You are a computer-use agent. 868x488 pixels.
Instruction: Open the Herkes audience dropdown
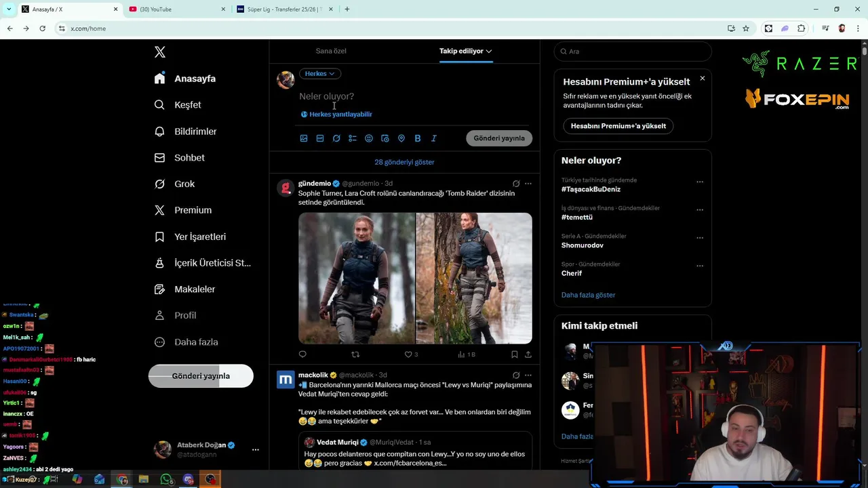[x=320, y=74]
